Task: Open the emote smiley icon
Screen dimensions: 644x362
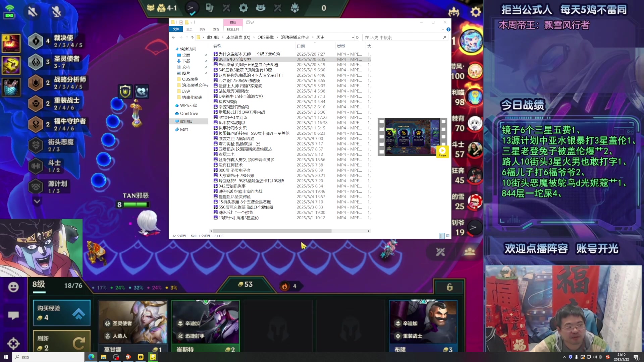Action: pos(13,287)
